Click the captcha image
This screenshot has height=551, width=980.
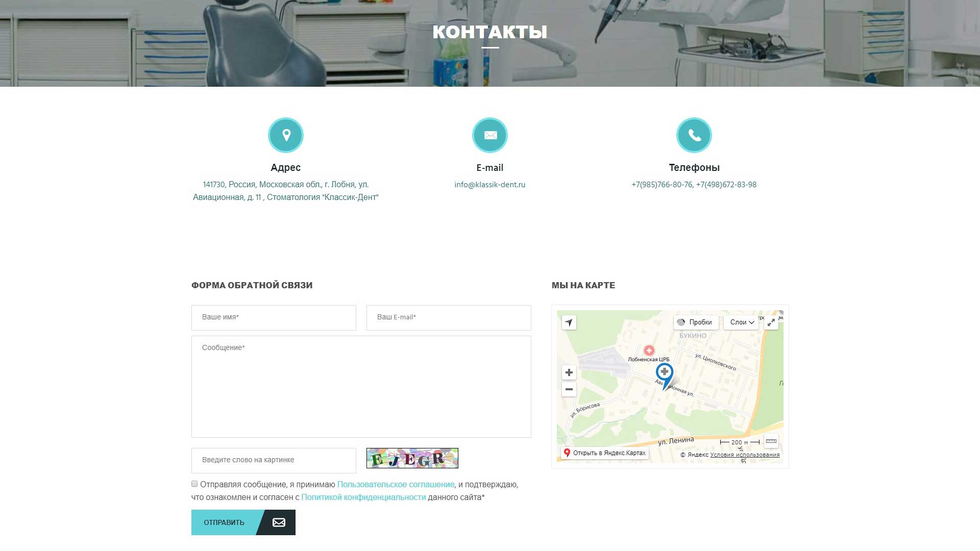click(x=412, y=458)
